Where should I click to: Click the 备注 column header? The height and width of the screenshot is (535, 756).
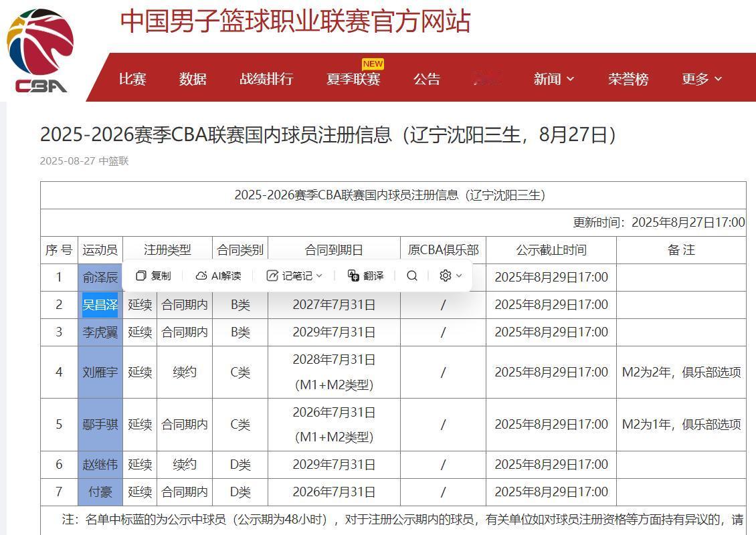(x=681, y=250)
